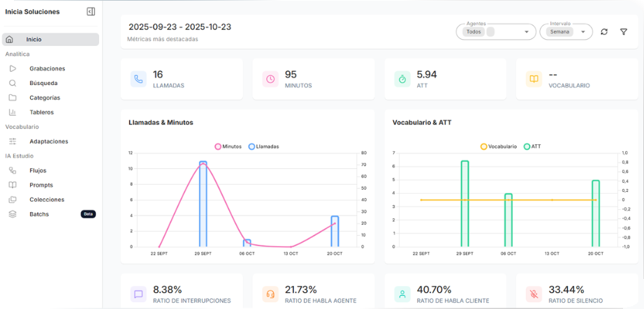Expand the Intervalo dropdown set to Semana
644x309 pixels.
tap(583, 32)
